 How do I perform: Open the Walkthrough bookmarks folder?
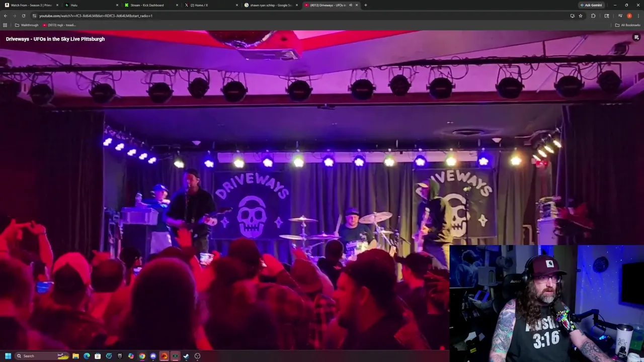coord(27,25)
